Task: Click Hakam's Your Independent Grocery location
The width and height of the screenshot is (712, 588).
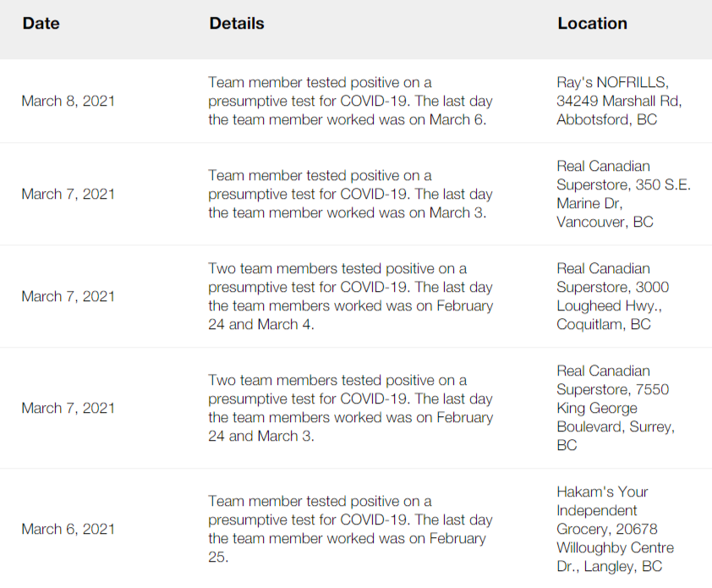Action: click(x=615, y=529)
